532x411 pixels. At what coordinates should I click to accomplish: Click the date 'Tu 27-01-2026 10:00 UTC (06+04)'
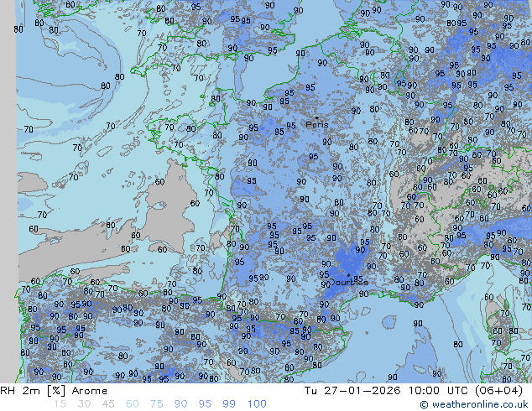pos(413,391)
